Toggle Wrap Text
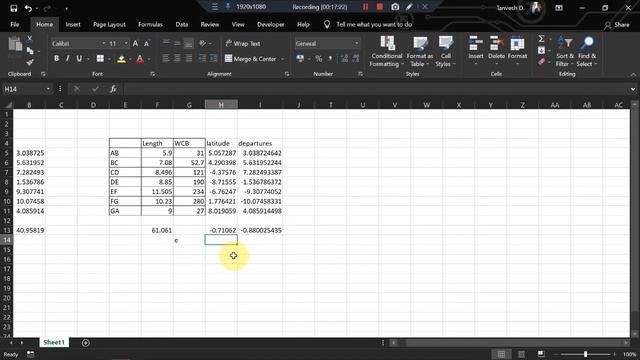Screen dimensions: 640x360 (x=243, y=43)
